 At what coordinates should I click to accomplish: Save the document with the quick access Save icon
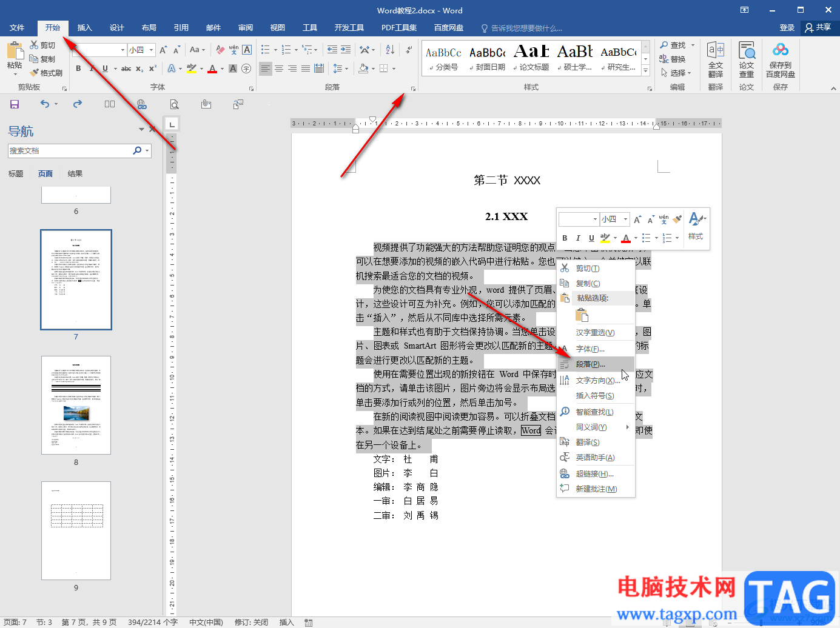tap(15, 104)
